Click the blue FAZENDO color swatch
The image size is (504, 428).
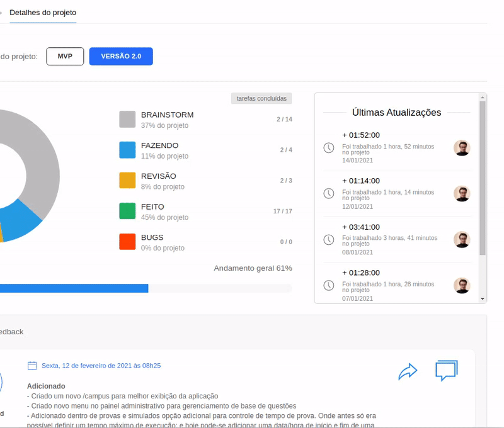127,150
